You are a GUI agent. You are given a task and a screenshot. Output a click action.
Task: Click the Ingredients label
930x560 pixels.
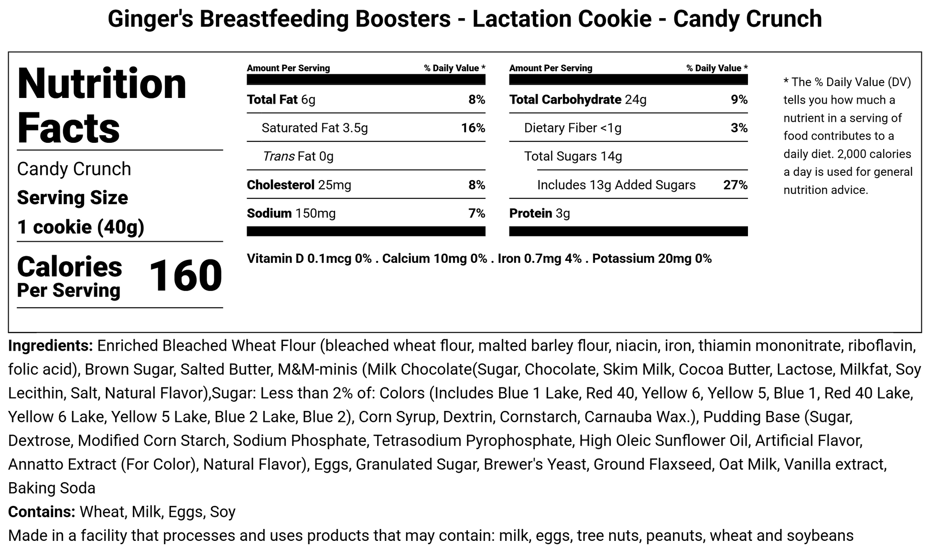tap(51, 346)
